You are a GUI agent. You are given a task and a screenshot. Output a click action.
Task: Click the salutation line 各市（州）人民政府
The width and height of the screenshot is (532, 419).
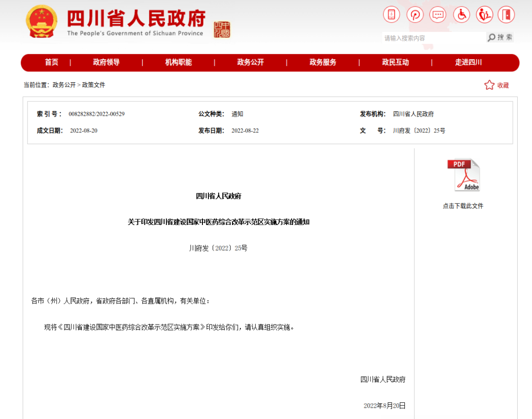(x=121, y=301)
